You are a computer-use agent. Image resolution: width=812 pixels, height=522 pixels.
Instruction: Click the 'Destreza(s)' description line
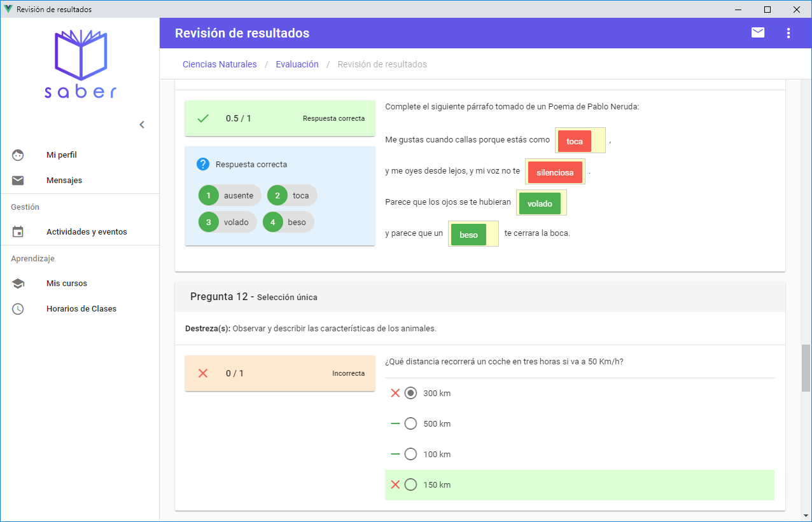pos(311,329)
